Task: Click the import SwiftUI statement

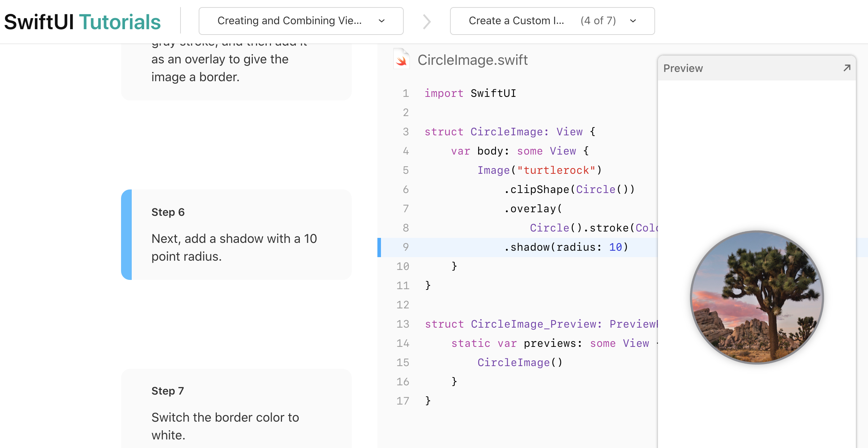Action: point(470,93)
